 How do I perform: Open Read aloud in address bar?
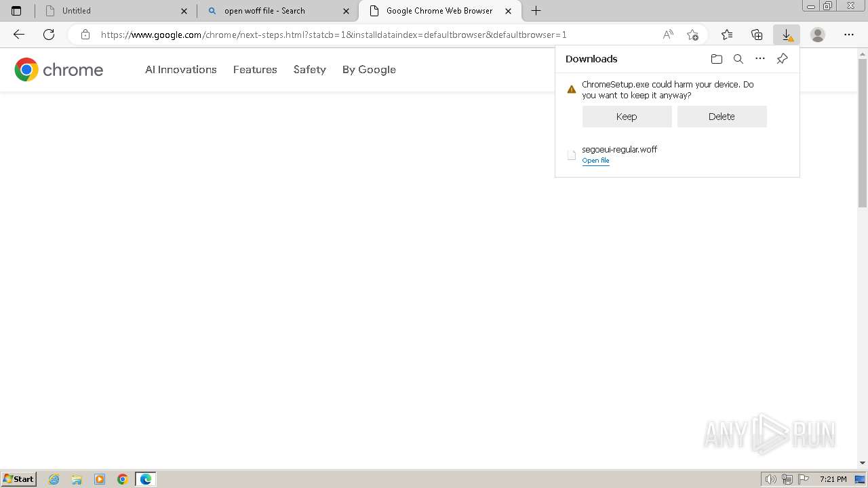pos(668,35)
